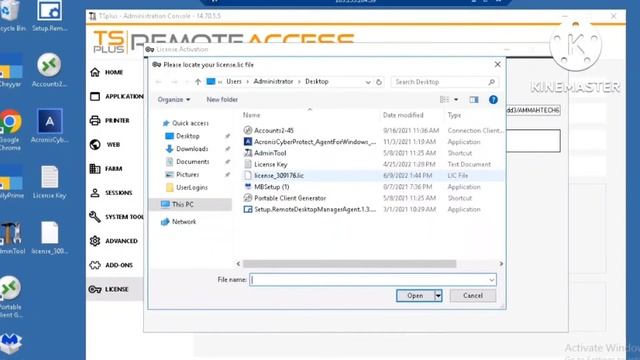Sort by Date modified column header
The height and width of the screenshot is (360, 640).
(403, 115)
